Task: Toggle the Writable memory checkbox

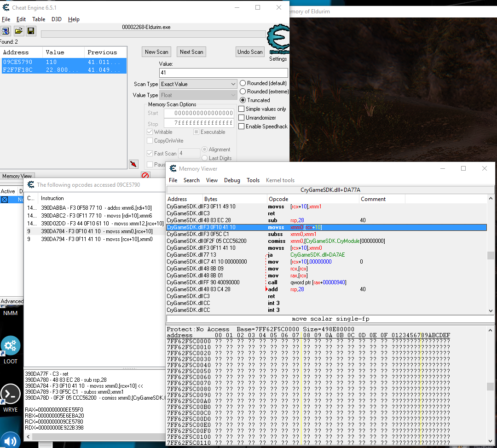Action: click(150, 132)
